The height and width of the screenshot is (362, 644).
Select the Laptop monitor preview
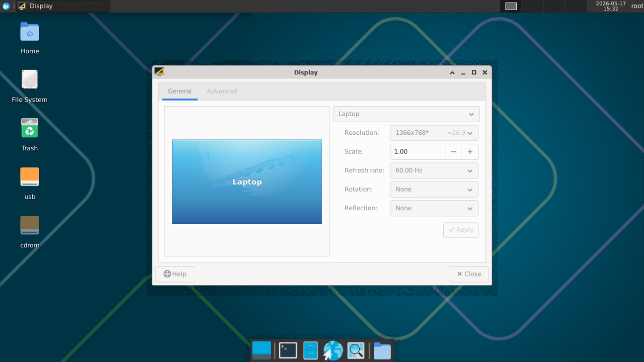[x=247, y=182]
